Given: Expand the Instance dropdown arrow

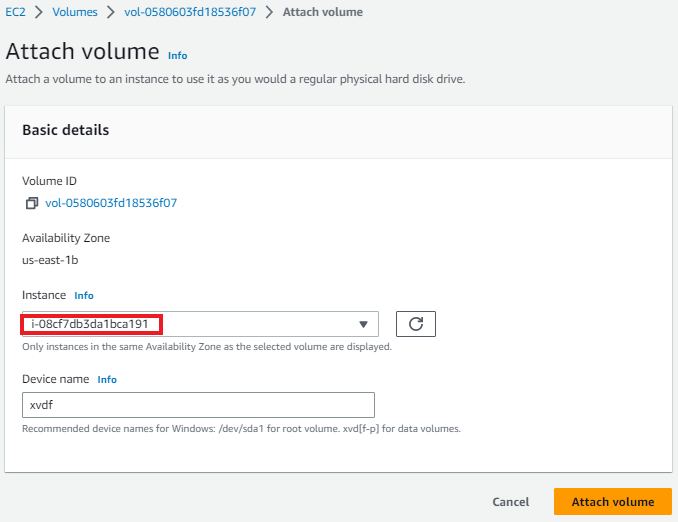Looking at the screenshot, I should point(363,324).
